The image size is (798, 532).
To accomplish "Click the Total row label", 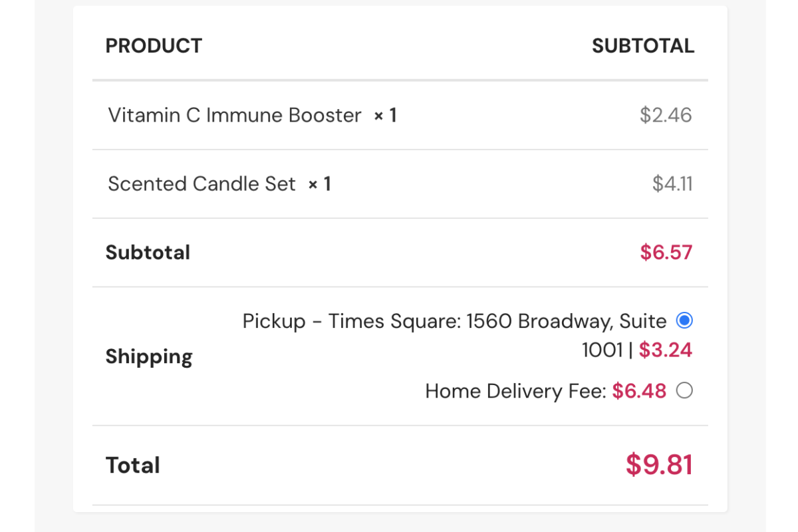I will tap(133, 465).
